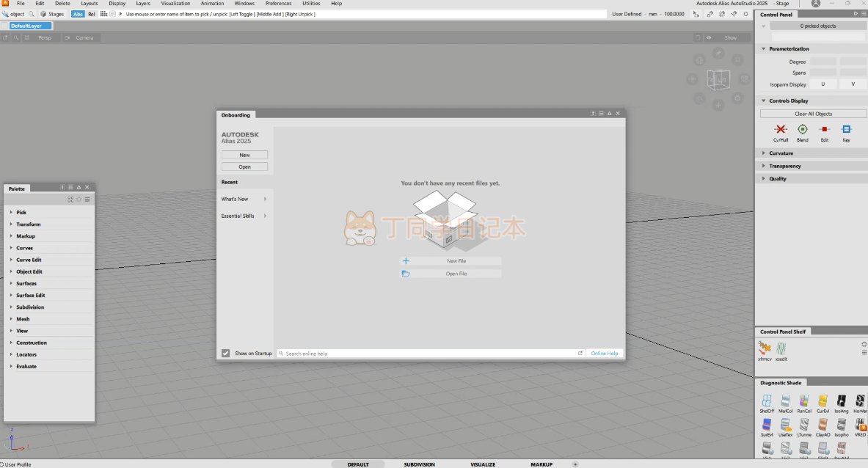Toggle Isoparm Display U button
The height and width of the screenshot is (468, 868).
point(823,84)
